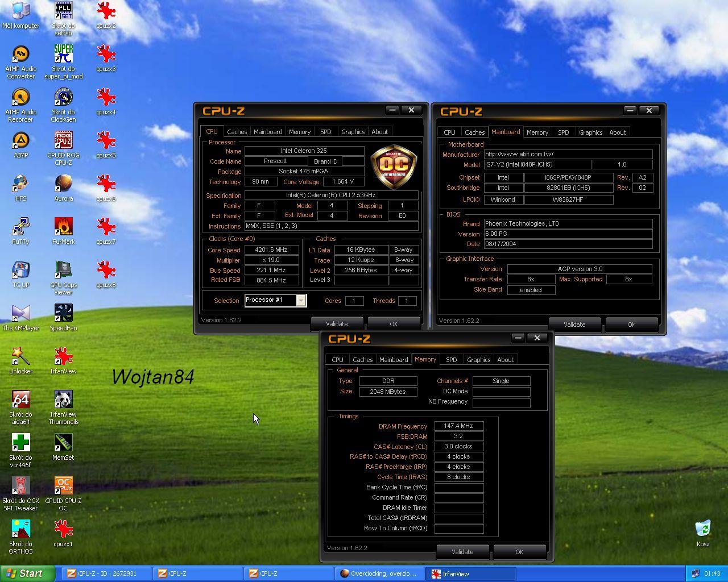728x582 pixels.
Task: Open the Windows Start menu
Action: [28, 573]
